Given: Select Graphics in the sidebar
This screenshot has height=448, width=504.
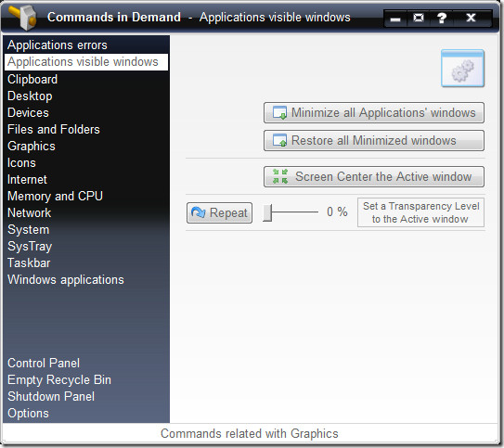Looking at the screenshot, I should pyautogui.click(x=32, y=147).
